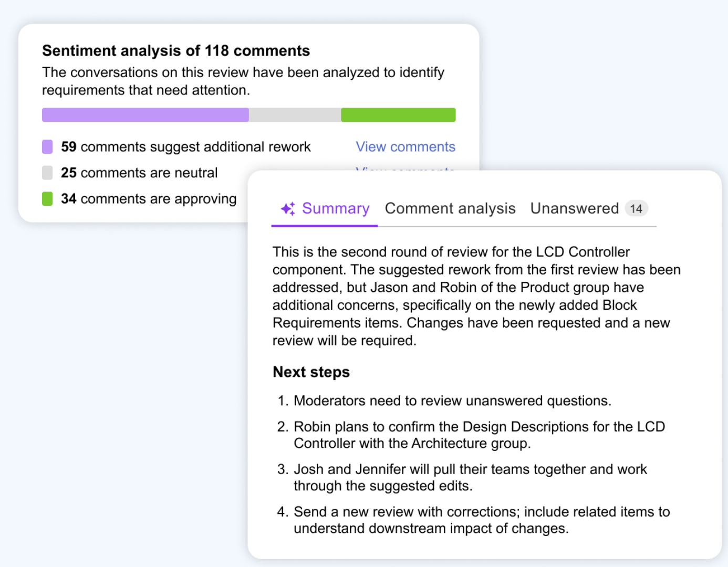Click the partially hidden View comments link
This screenshot has height=567, width=728.
[x=405, y=169]
